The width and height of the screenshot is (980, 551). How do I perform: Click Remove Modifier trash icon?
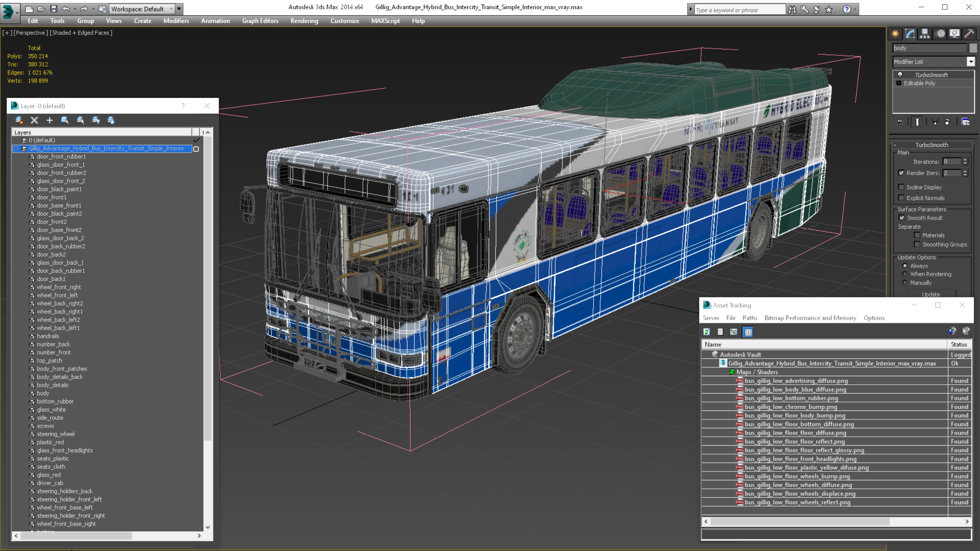coord(947,122)
